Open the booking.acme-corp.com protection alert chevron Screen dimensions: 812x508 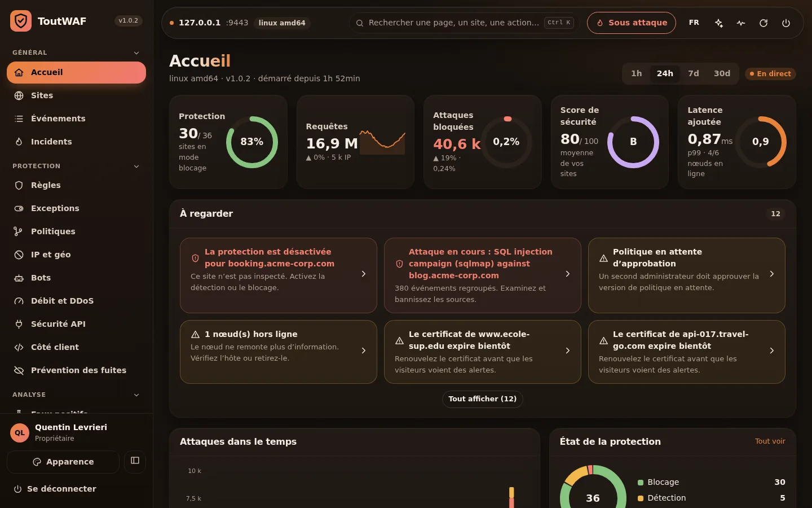coord(364,274)
